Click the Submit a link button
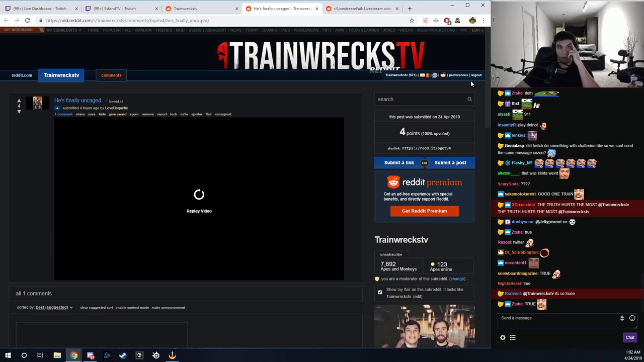Screen dimensions: 644x362 tap(399, 163)
